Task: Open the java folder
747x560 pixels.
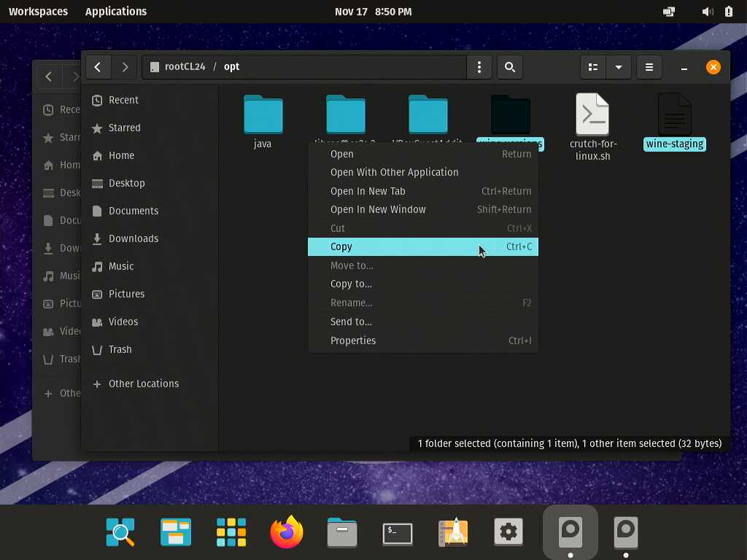Action: (263, 114)
